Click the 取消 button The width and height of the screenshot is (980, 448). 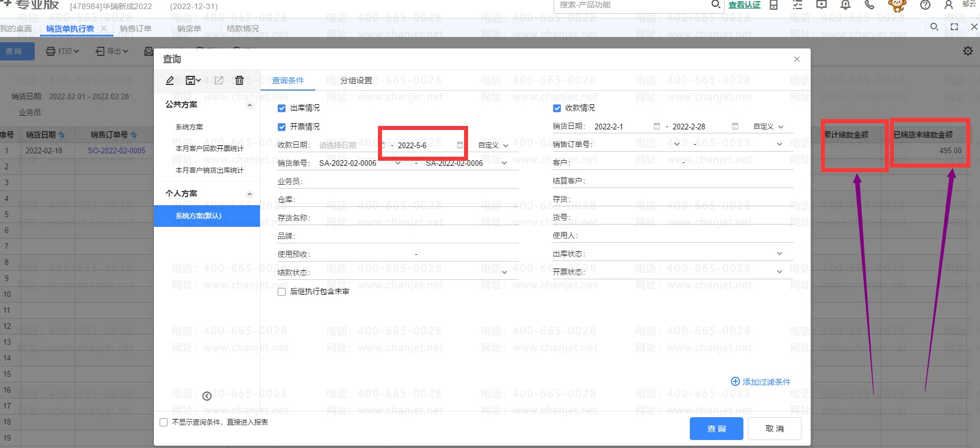click(x=775, y=429)
